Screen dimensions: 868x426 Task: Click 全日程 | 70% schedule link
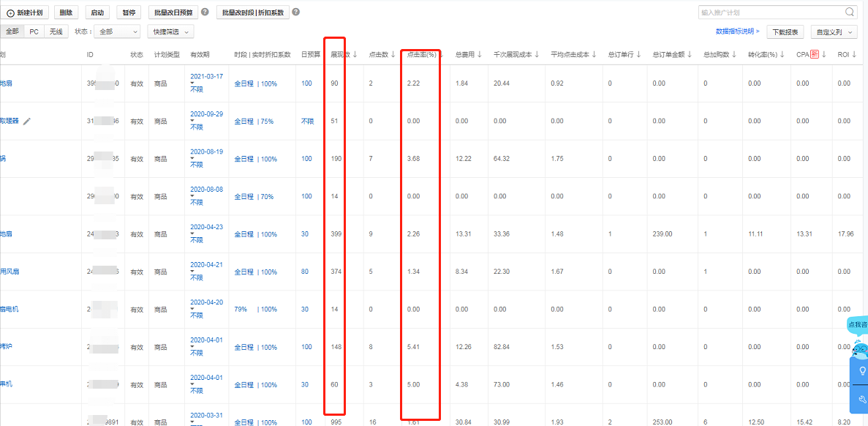(254, 197)
